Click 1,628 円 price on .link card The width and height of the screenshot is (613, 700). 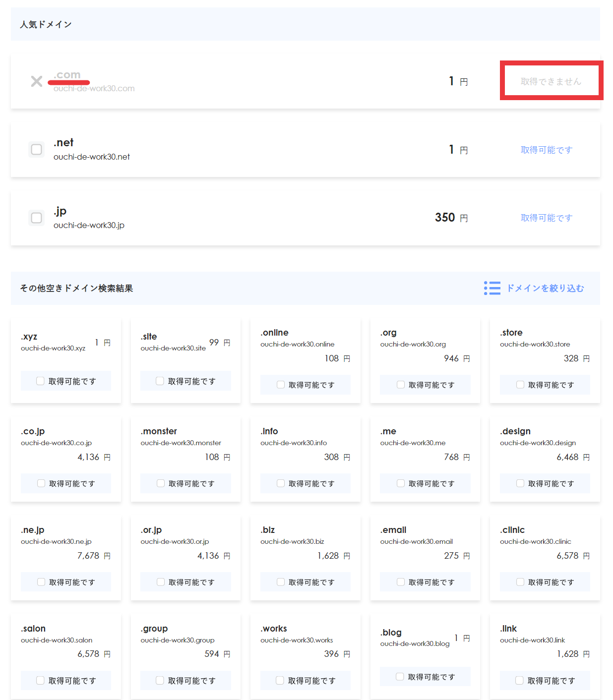(573, 654)
